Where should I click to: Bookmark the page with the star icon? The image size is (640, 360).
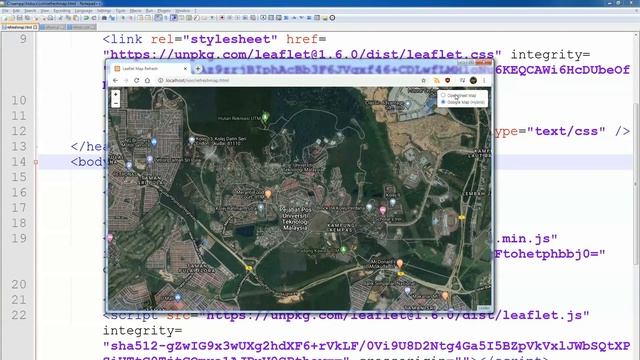pyautogui.click(x=424, y=80)
